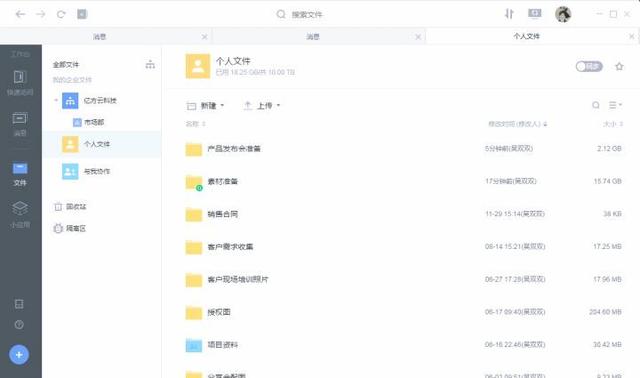Open the user avatar profile menu
The height and width of the screenshot is (378, 640).
coord(563,14)
